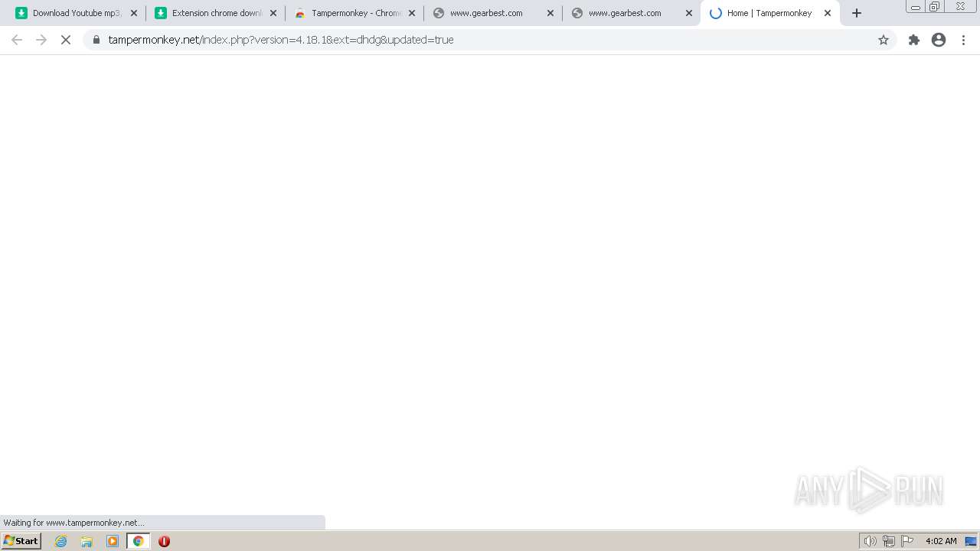Select Chrome taskbar button

tap(138, 541)
